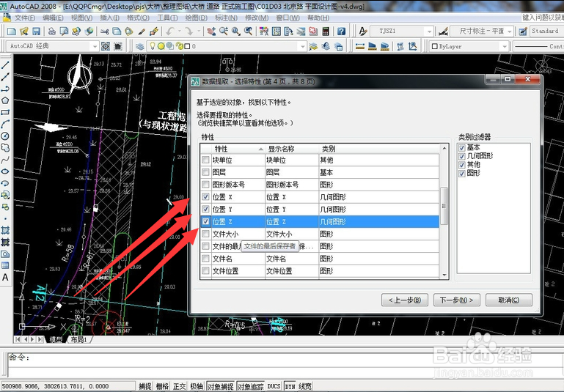The width and height of the screenshot is (564, 392).
Task: Select the Table tool
Action: [5, 265]
